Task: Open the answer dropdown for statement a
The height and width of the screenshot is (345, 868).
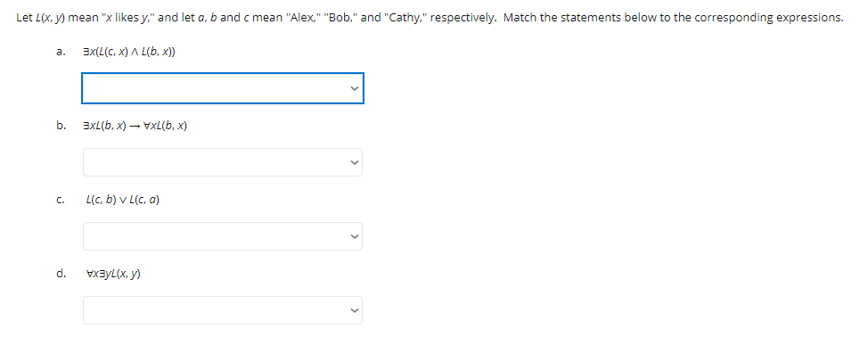Action: pos(223,88)
